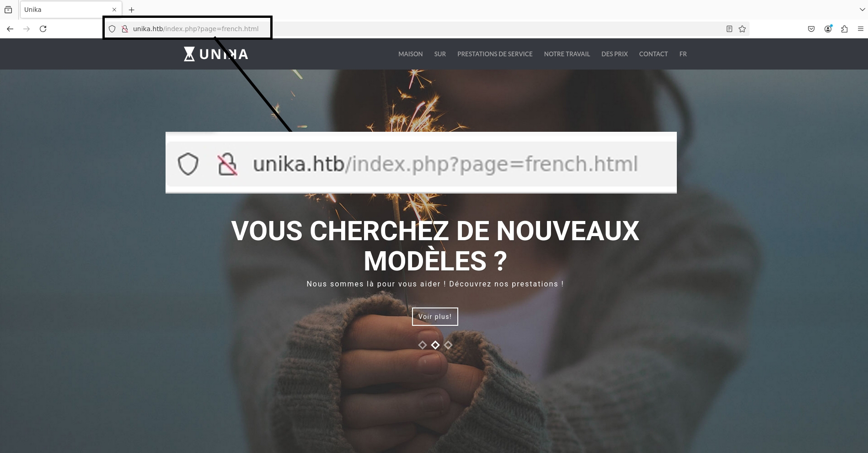The height and width of the screenshot is (453, 868).
Task: Open the Firefox account icon
Action: pos(828,29)
